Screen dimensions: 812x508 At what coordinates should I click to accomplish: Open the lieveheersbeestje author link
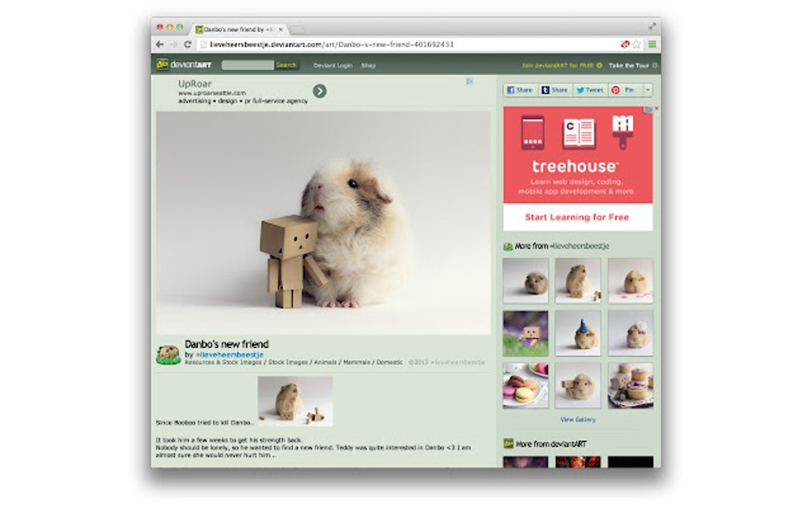230,354
